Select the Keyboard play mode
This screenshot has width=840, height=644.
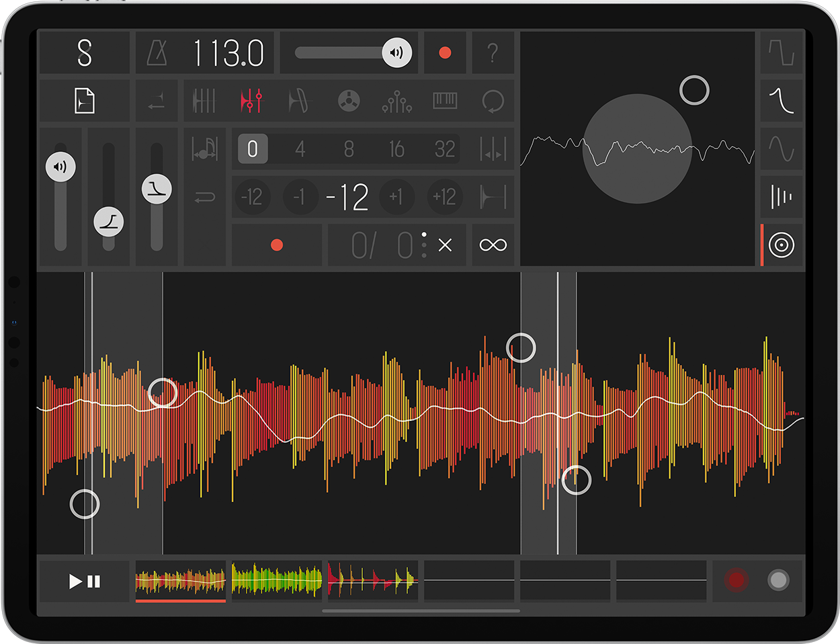(444, 101)
